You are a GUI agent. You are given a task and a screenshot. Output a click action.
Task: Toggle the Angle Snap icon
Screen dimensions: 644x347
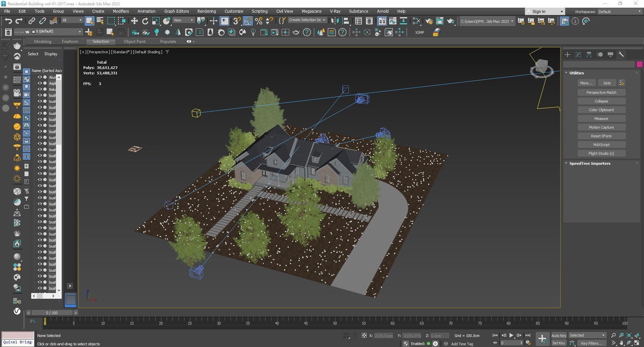pos(248,21)
